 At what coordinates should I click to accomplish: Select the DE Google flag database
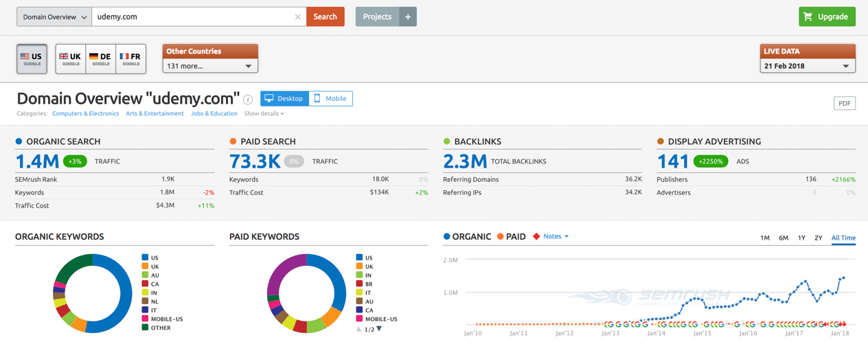[101, 59]
